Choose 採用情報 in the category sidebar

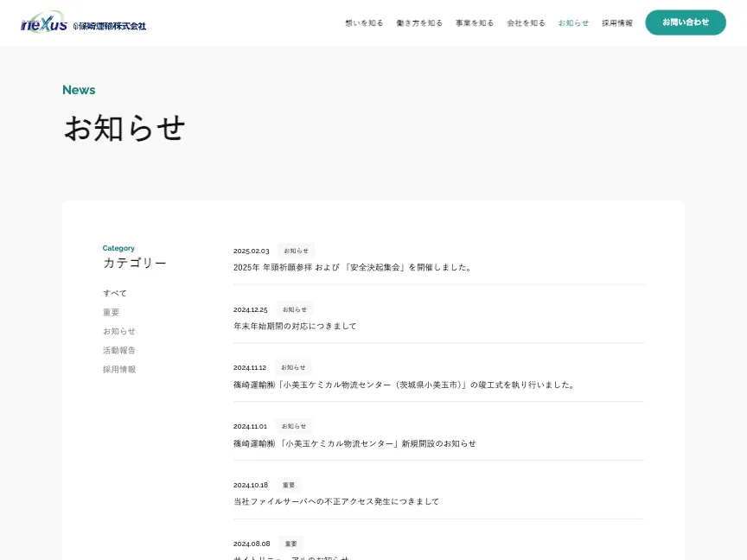point(119,369)
